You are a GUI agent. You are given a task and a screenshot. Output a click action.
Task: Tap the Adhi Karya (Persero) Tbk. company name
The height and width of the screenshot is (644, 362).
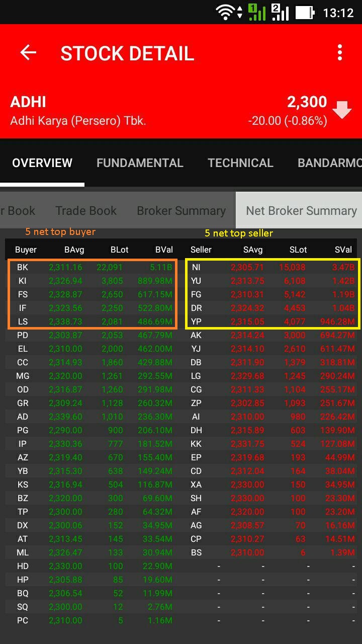pyautogui.click(x=78, y=121)
